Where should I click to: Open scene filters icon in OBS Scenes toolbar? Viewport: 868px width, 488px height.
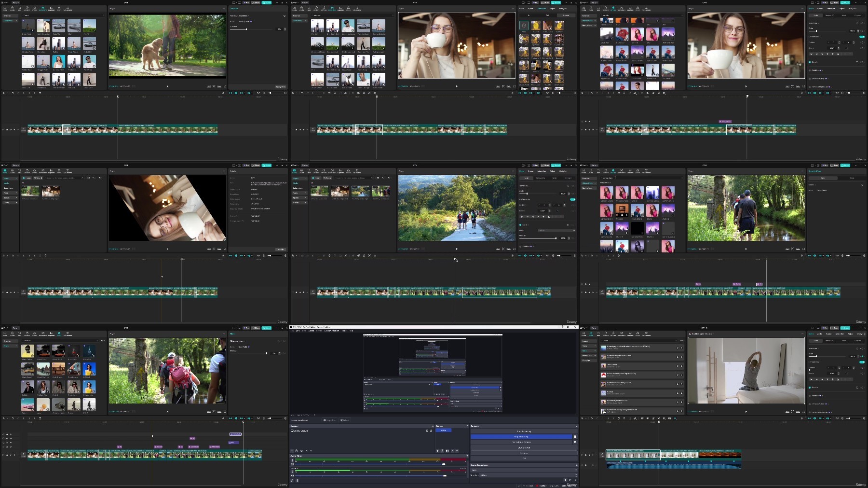point(448,451)
